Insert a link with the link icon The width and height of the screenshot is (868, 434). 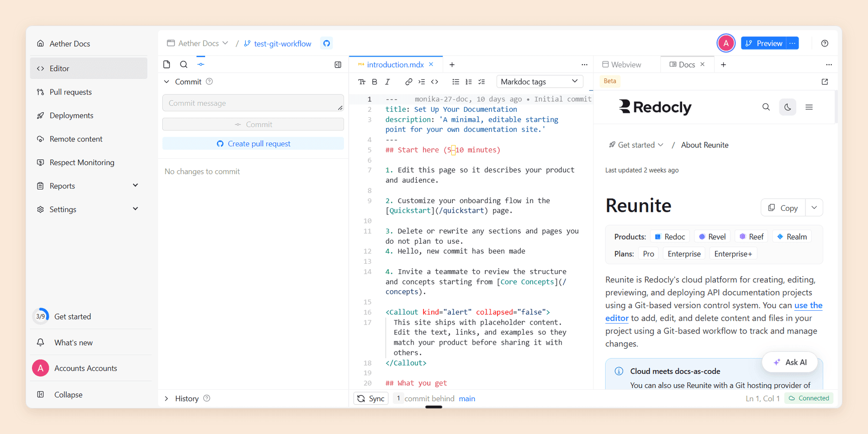[x=408, y=82]
